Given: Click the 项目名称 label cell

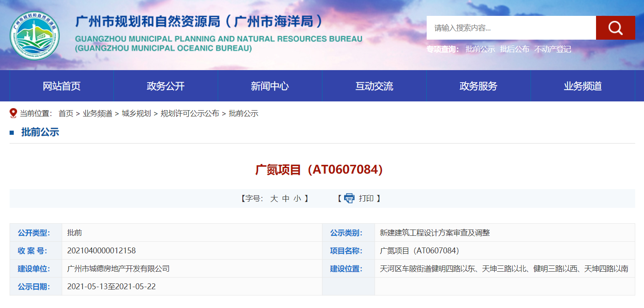Looking at the screenshot, I should pos(349,251).
